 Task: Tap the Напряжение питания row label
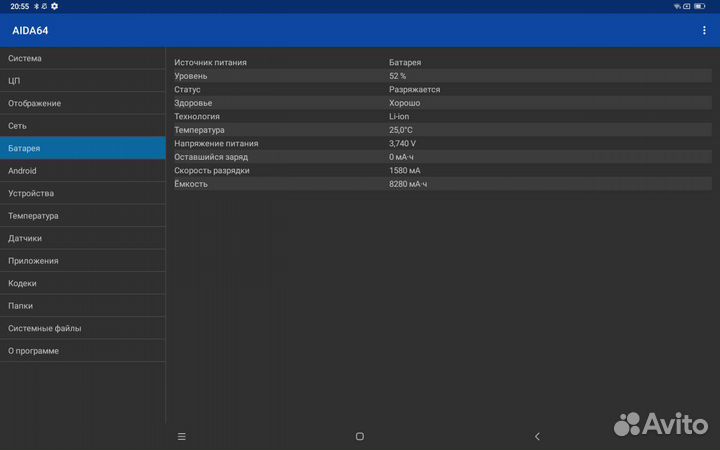coord(216,143)
